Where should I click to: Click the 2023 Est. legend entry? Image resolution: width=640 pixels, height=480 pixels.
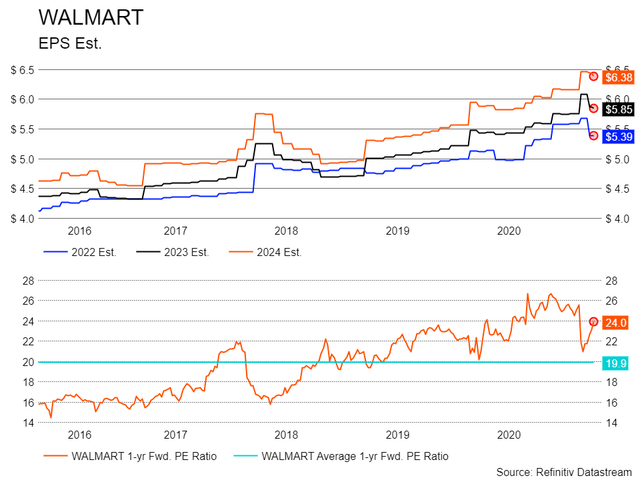pyautogui.click(x=173, y=252)
